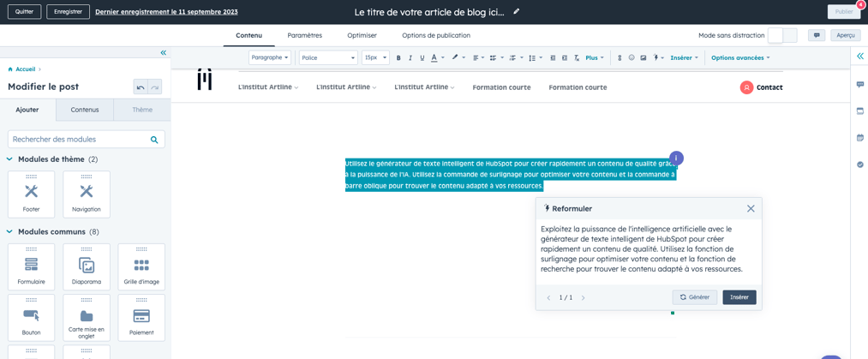Select the Ajouter sidebar tab

coord(28,110)
